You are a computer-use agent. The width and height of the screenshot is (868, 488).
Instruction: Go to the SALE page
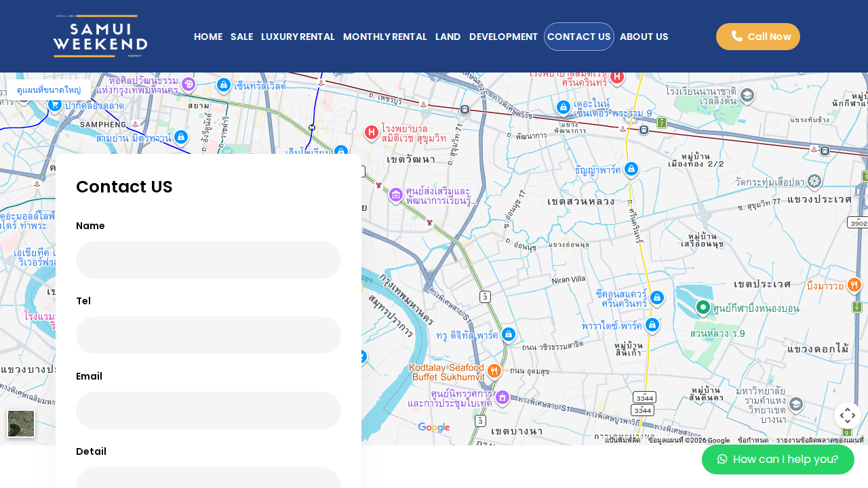241,37
